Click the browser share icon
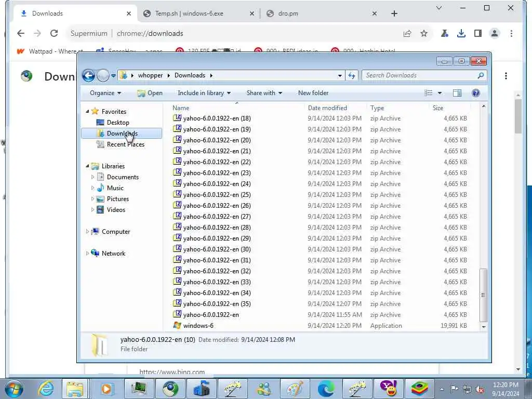This screenshot has width=532, height=399. 407,33
